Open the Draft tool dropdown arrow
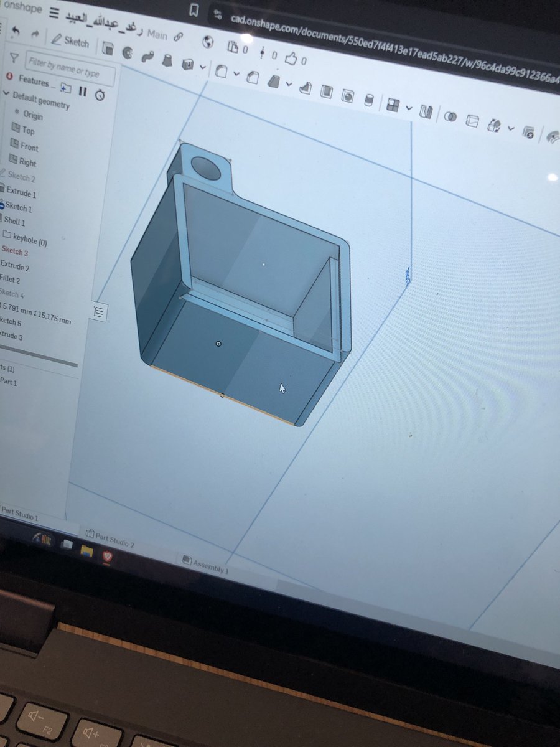 (x=288, y=83)
